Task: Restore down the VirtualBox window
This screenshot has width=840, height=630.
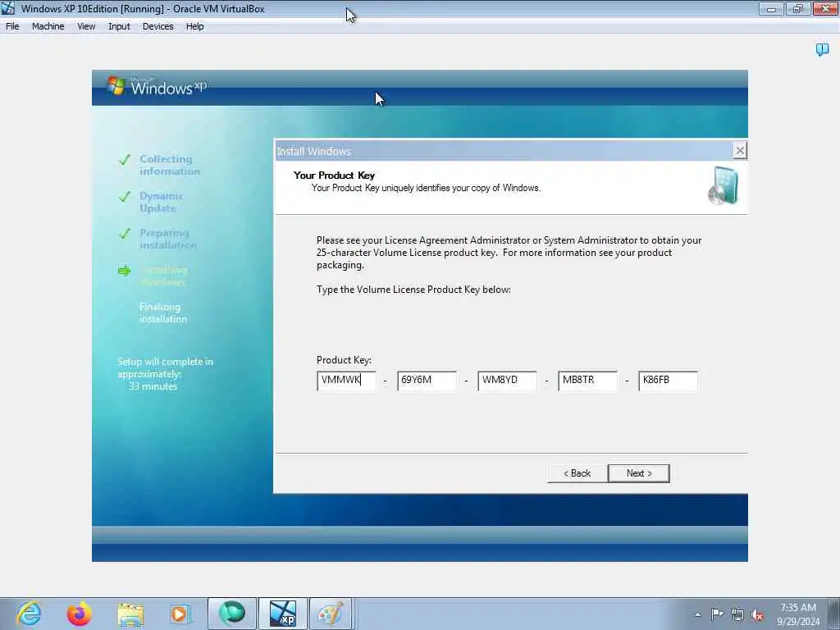Action: pyautogui.click(x=797, y=8)
